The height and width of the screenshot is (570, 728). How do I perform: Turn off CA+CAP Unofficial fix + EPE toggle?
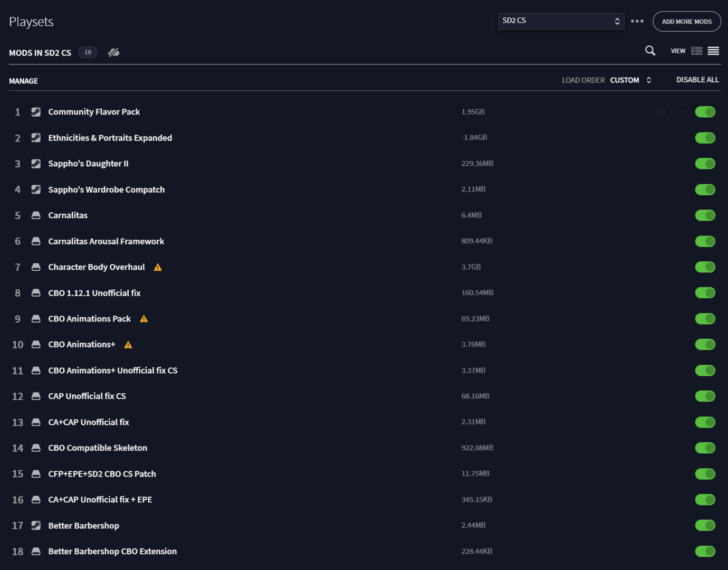705,500
